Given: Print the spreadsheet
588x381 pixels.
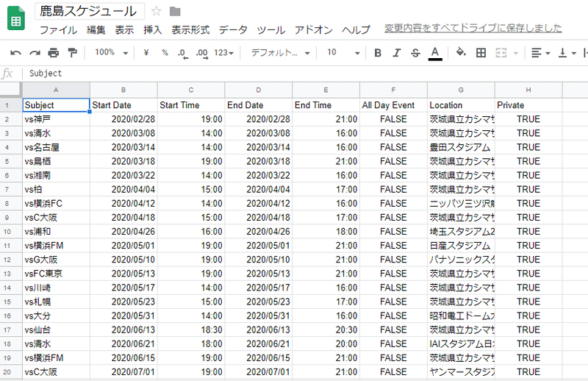Looking at the screenshot, I should point(54,53).
